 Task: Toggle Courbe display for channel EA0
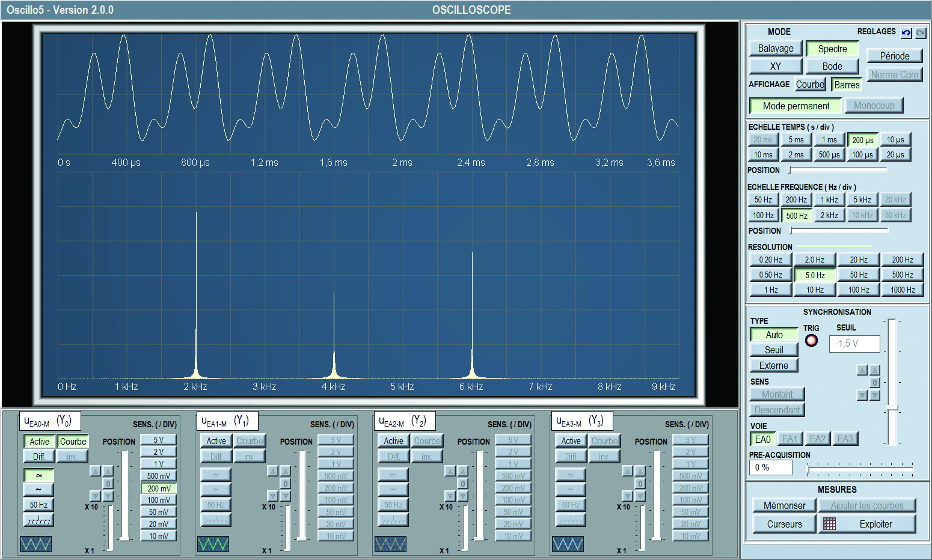click(x=73, y=441)
